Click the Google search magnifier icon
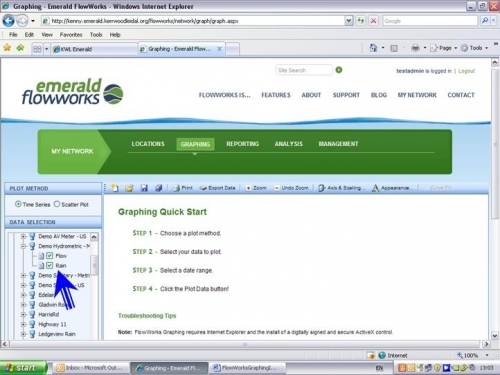Image resolution: width=500 pixels, height=375 pixels. [x=485, y=21]
